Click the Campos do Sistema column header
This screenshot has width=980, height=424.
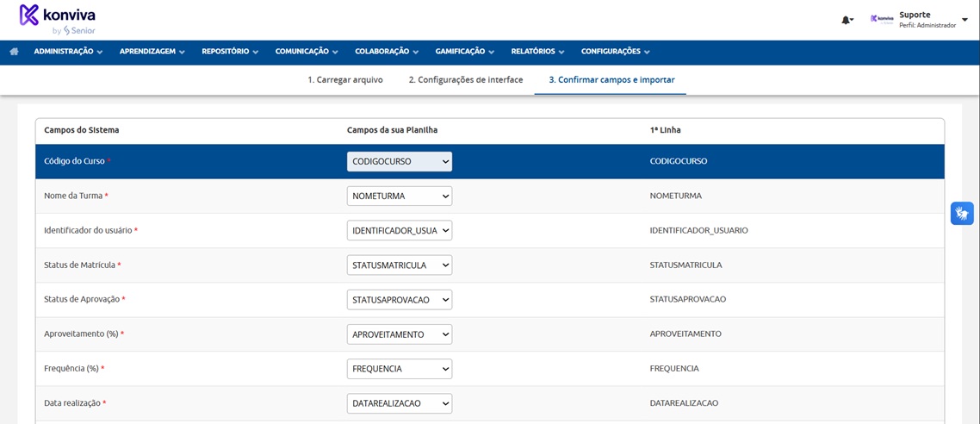pyautogui.click(x=82, y=130)
